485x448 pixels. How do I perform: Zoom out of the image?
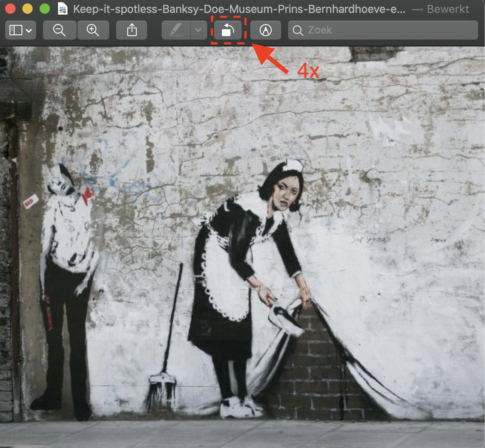point(59,31)
